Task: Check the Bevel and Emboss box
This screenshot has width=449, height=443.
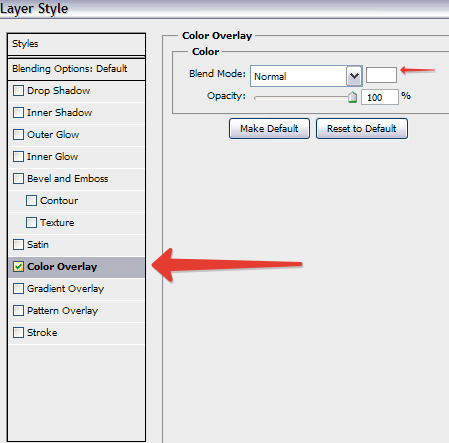Action: point(18,179)
